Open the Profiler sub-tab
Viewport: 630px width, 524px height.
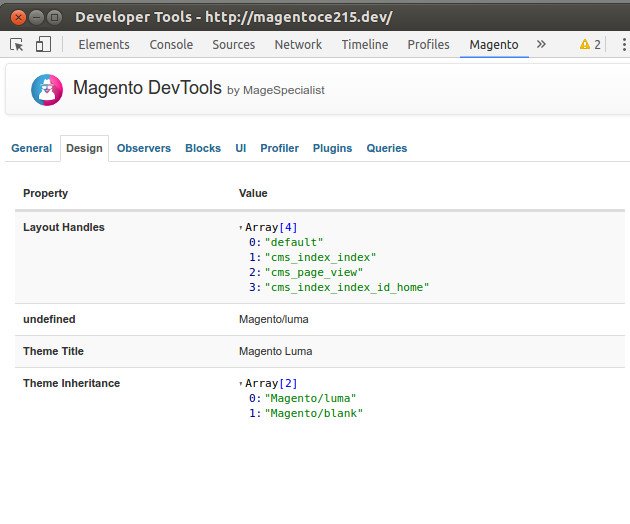[279, 148]
